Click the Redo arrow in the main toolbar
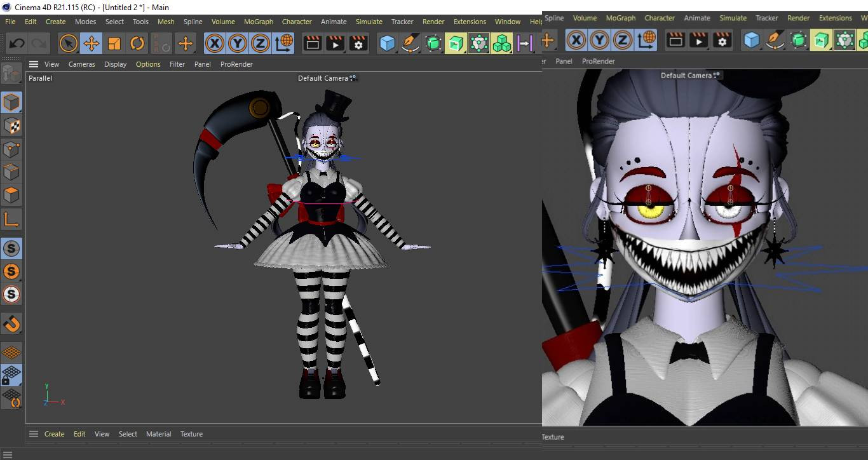 pyautogui.click(x=39, y=44)
